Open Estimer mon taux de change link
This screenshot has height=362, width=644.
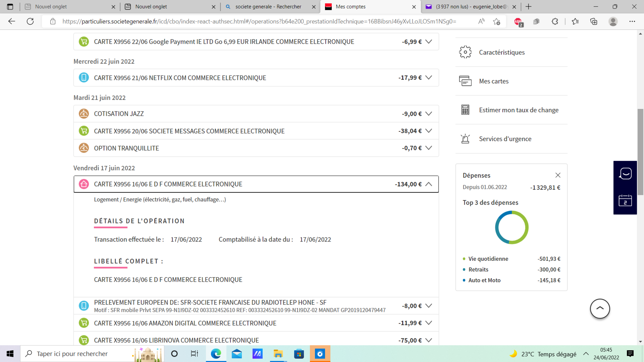tap(519, 110)
